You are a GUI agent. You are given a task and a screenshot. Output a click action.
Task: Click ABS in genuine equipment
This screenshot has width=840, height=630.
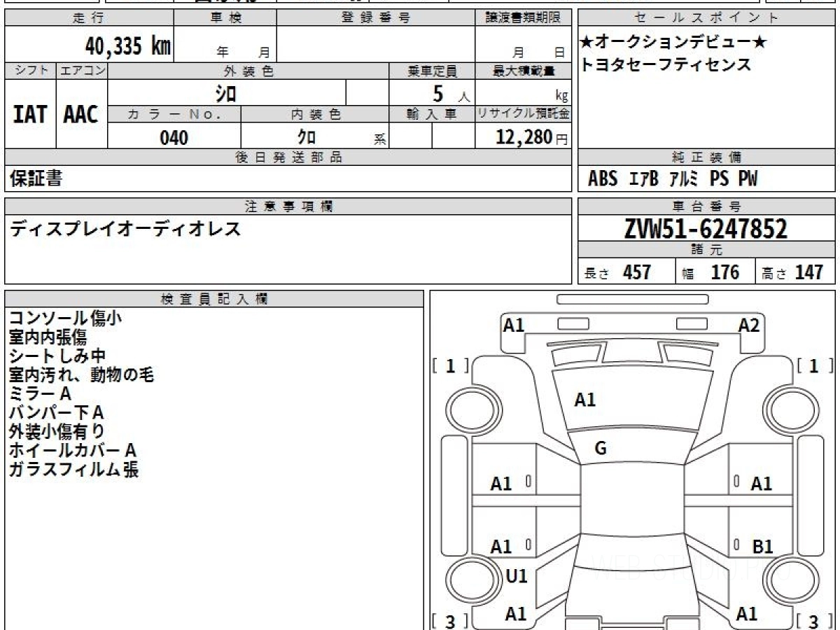pyautogui.click(x=603, y=179)
